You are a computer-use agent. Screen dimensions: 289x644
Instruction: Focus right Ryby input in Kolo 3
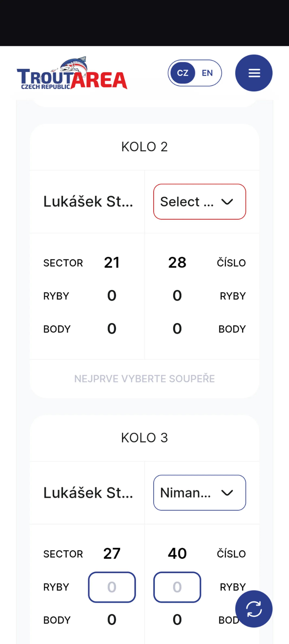click(177, 587)
